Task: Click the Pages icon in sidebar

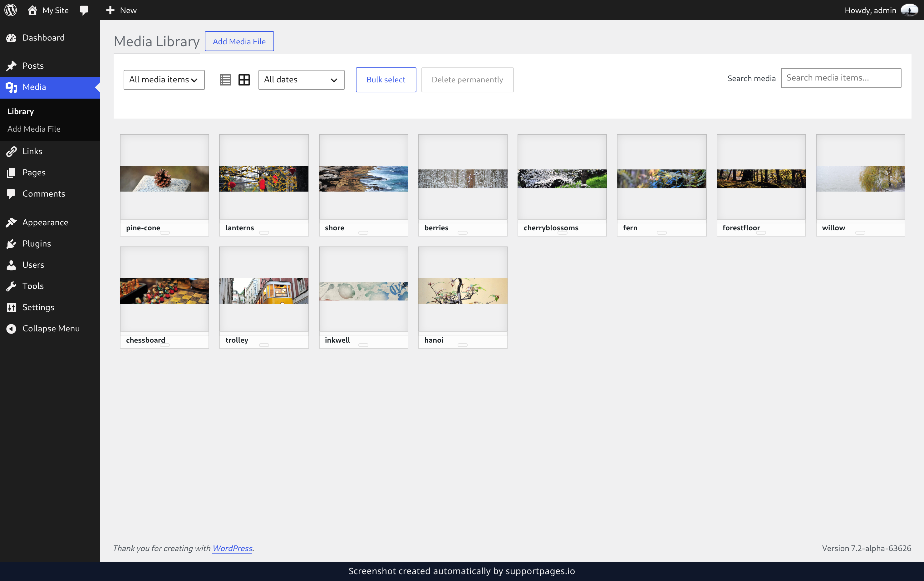Action: [x=12, y=173]
